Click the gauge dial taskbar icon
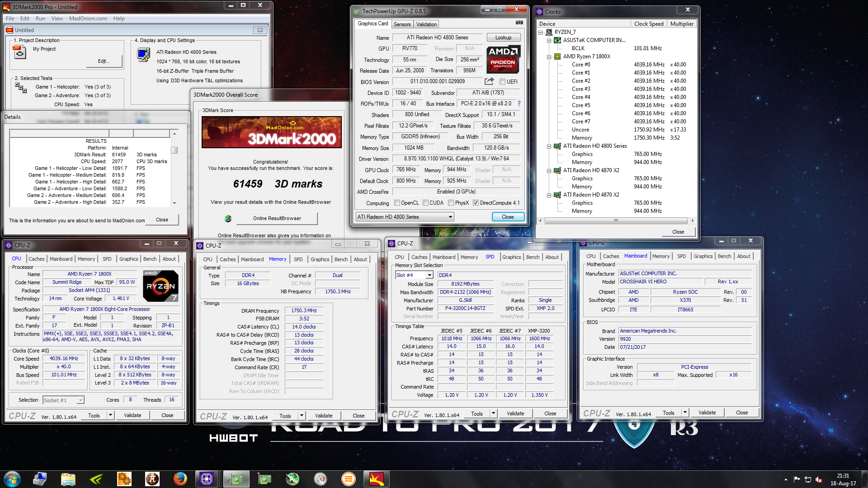The image size is (868, 488). [321, 479]
